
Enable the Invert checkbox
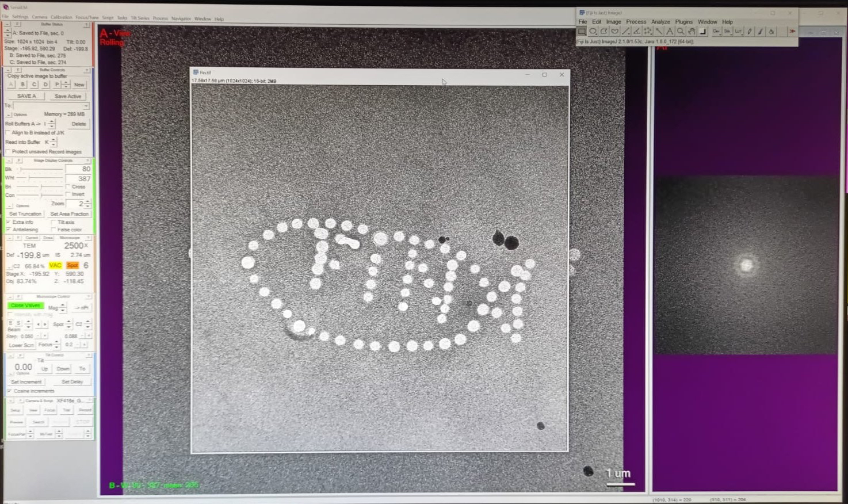(68, 194)
